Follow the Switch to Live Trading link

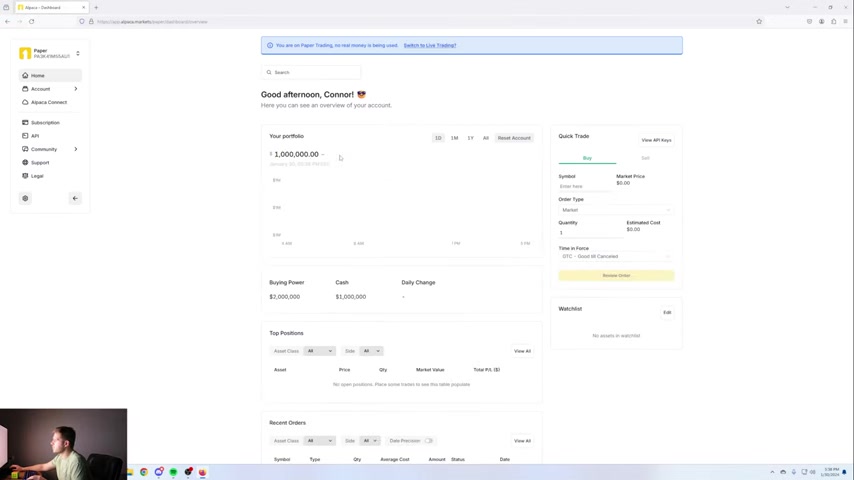[430, 45]
